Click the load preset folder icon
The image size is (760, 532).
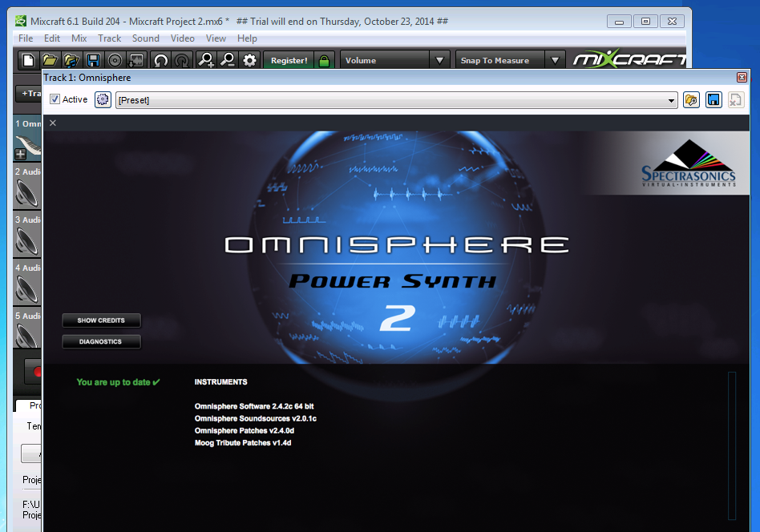pyautogui.click(x=691, y=100)
